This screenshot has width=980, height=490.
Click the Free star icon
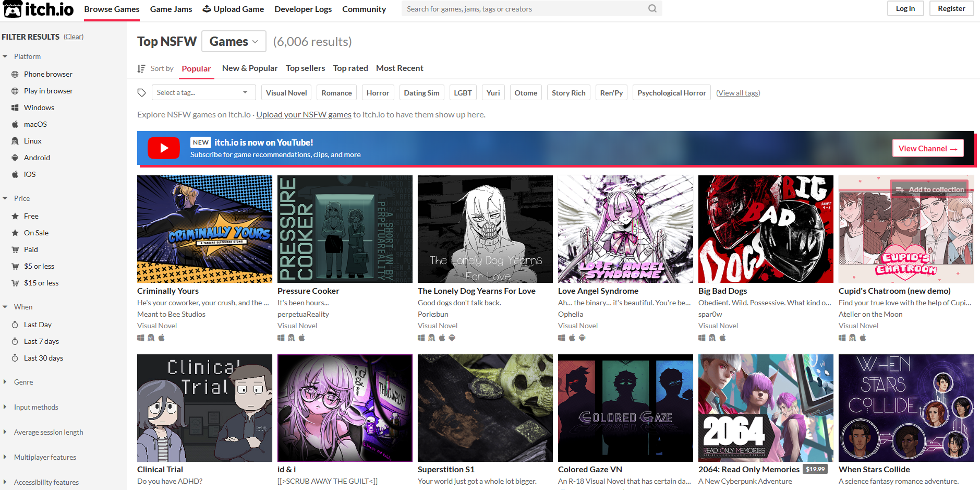pos(15,216)
